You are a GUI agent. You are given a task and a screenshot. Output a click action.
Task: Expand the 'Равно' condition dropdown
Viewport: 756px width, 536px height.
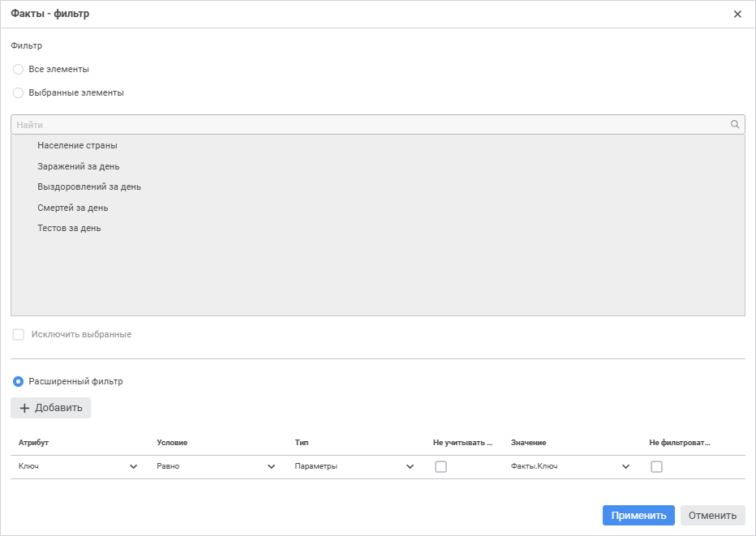[x=272, y=467]
